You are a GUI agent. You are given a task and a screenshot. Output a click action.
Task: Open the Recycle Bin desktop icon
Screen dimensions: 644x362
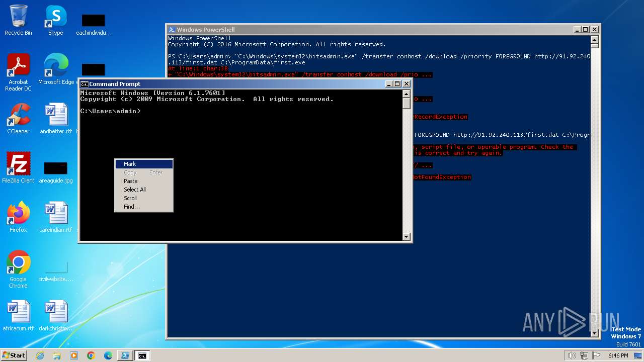(18, 20)
